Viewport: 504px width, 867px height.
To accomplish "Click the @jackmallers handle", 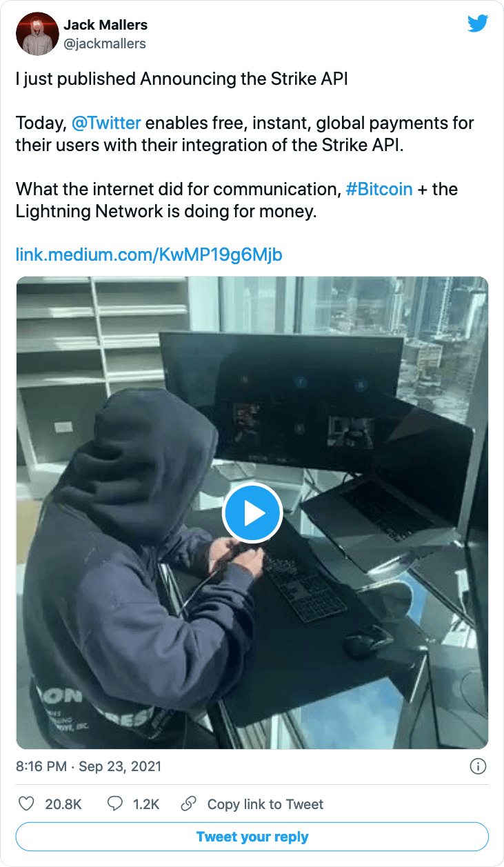I will tap(105, 43).
